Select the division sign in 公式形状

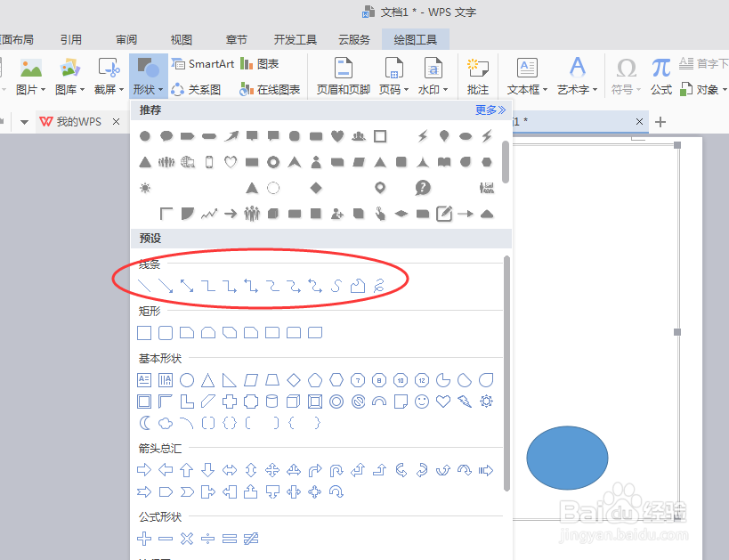point(207,539)
